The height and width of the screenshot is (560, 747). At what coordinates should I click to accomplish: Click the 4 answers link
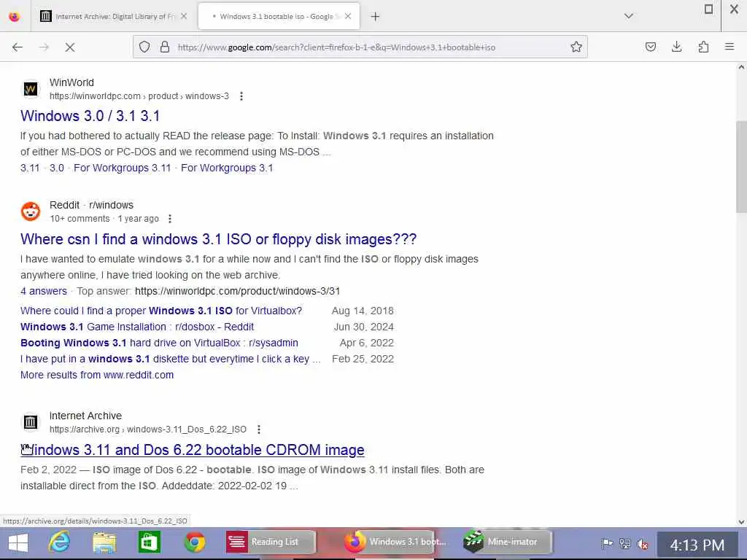coord(44,291)
